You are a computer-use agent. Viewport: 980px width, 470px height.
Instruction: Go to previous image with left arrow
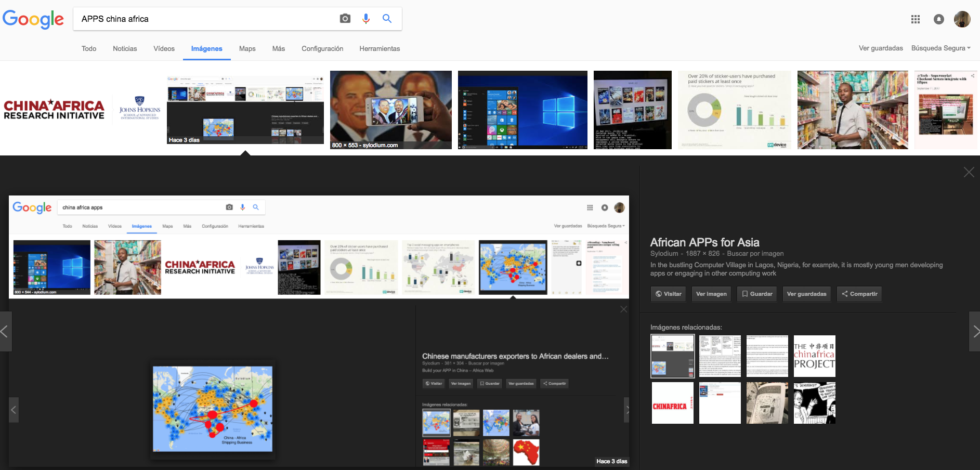(x=5, y=331)
